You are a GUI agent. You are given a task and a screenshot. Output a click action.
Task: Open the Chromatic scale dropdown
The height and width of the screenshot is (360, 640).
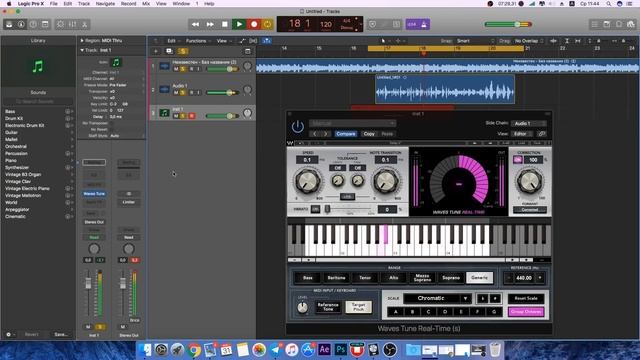[437, 298]
